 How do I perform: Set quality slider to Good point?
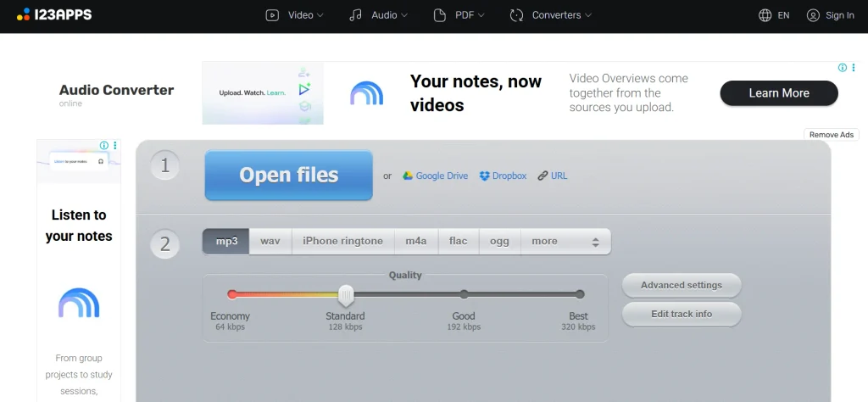pos(464,294)
